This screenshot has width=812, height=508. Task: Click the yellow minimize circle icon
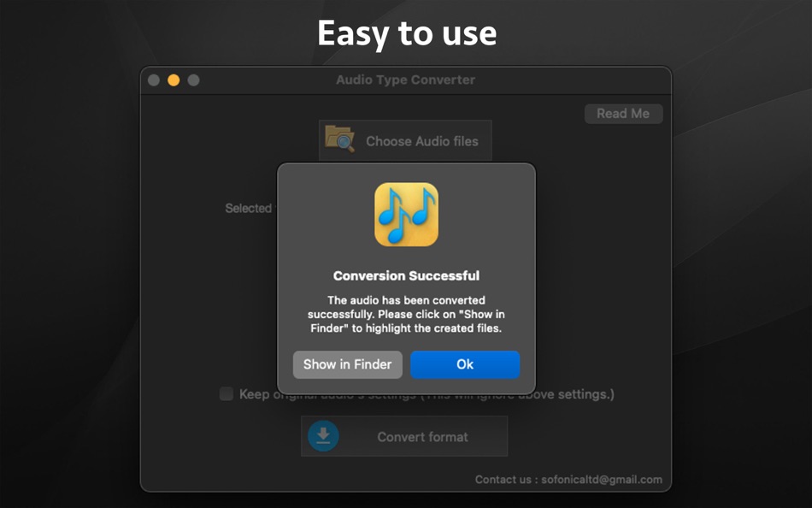(x=174, y=80)
